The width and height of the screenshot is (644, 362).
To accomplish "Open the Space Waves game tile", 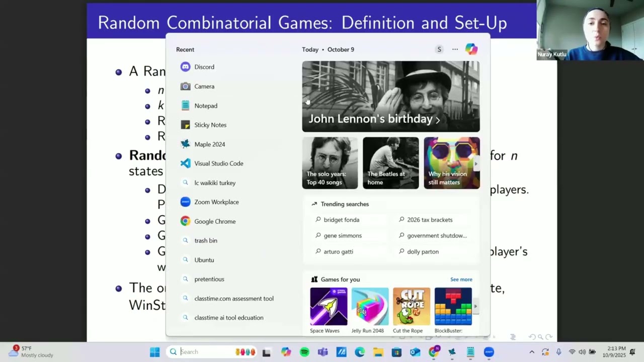I will (329, 311).
